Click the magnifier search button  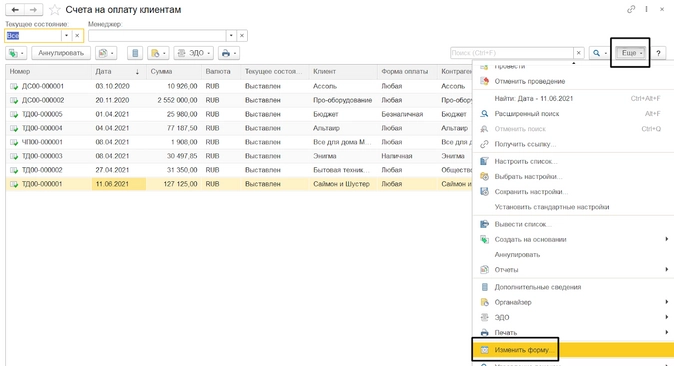(599, 53)
